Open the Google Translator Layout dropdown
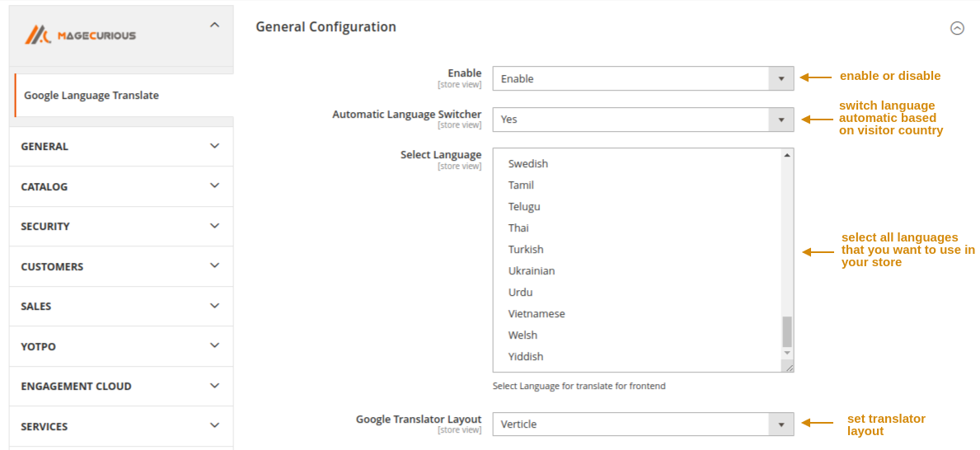 point(643,424)
